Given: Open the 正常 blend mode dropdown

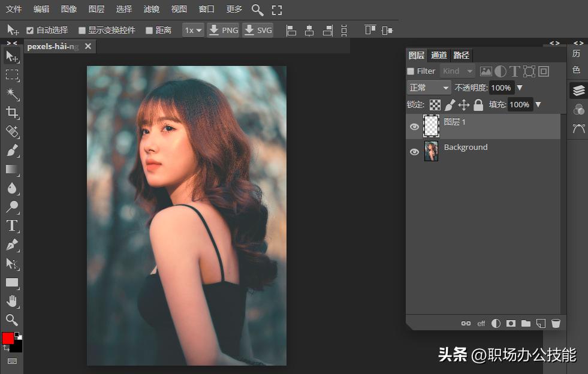Looking at the screenshot, I should 429,88.
